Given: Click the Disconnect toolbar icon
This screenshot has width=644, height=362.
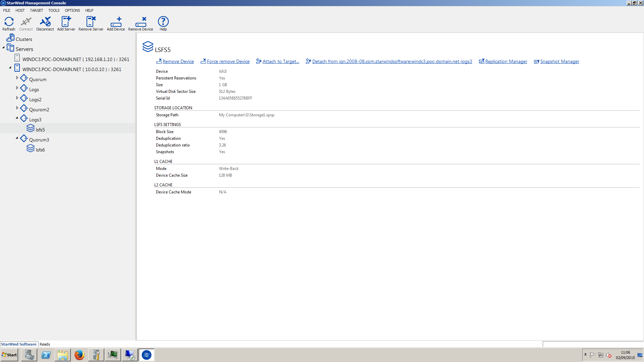Looking at the screenshot, I should tap(45, 23).
